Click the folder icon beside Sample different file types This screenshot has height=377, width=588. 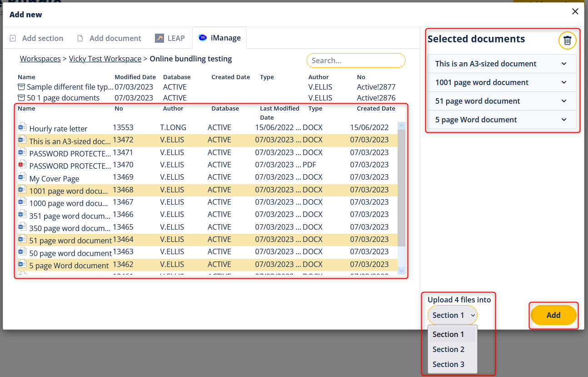click(21, 86)
